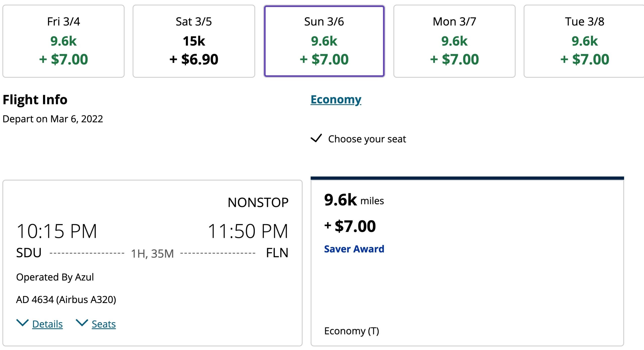644x350 pixels.
Task: Select the Sun 3/6 date card
Action: pos(324,41)
